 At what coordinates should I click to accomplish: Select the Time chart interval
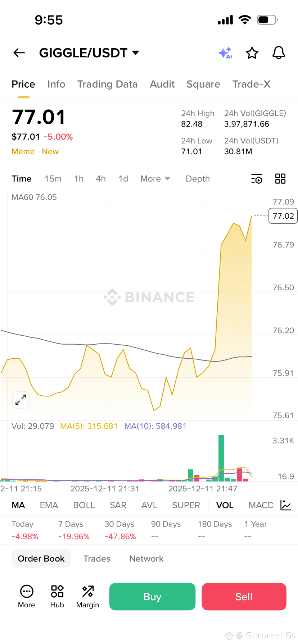pyautogui.click(x=22, y=179)
